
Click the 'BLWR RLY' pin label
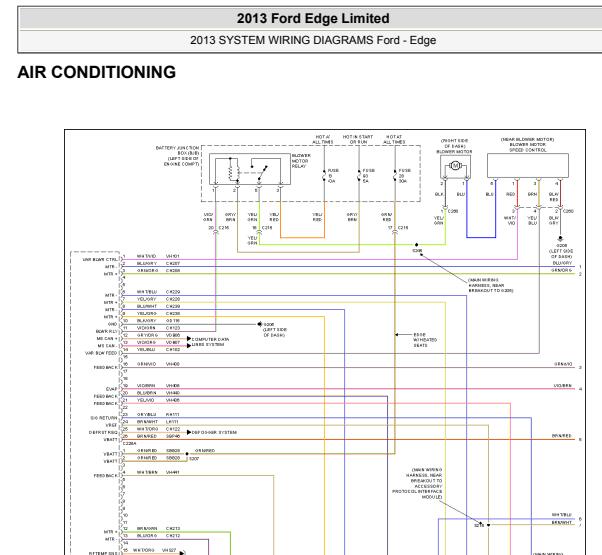pos(106,331)
